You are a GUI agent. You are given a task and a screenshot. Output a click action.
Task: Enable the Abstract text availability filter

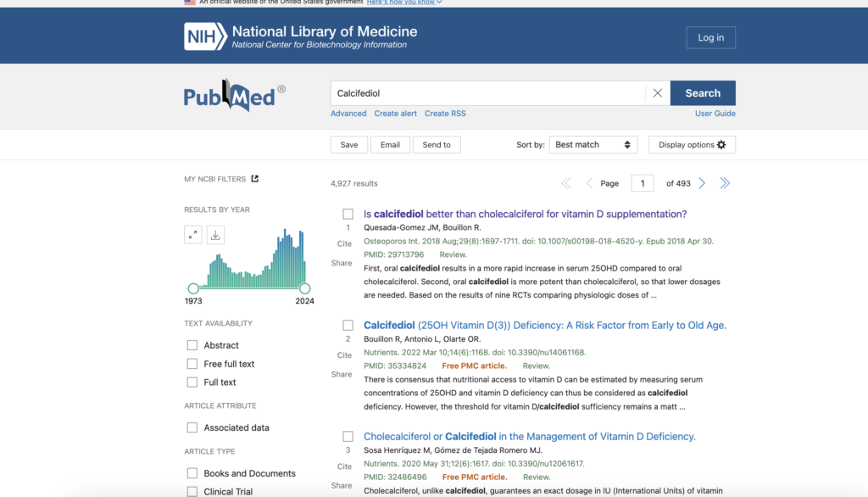[192, 345]
